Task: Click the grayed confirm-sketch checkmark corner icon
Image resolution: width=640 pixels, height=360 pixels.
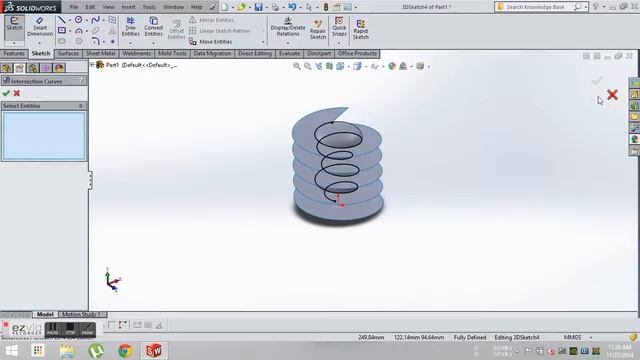Action: tap(597, 80)
